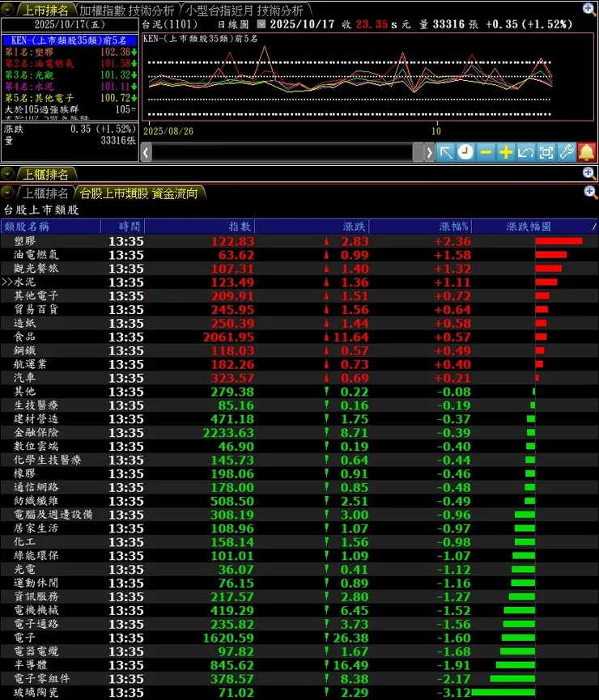Open the clock time-period tool
599x700 pixels.
point(466,153)
